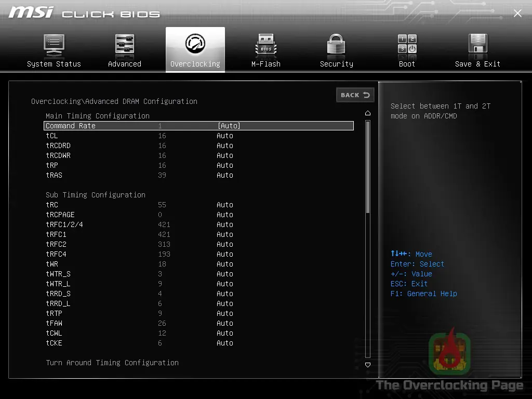This screenshot has width=532, height=399.
Task: Select the tRFC4 row label
Action: point(56,254)
